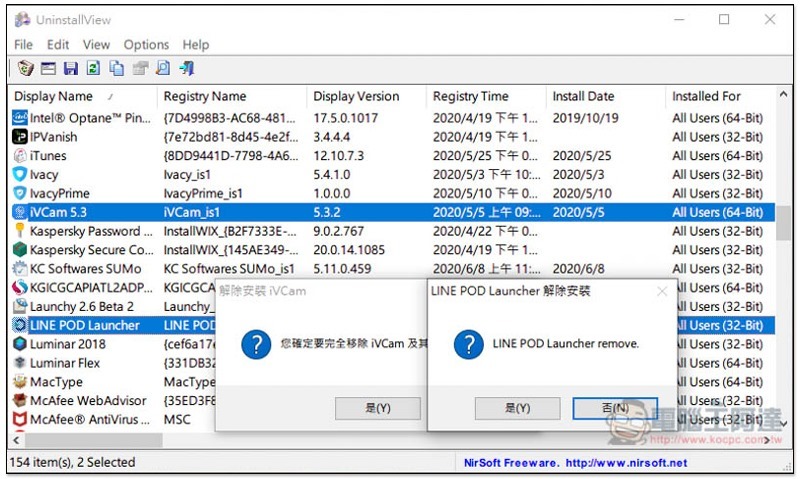
Task: Sort by the Install Date column header
Action: click(583, 96)
